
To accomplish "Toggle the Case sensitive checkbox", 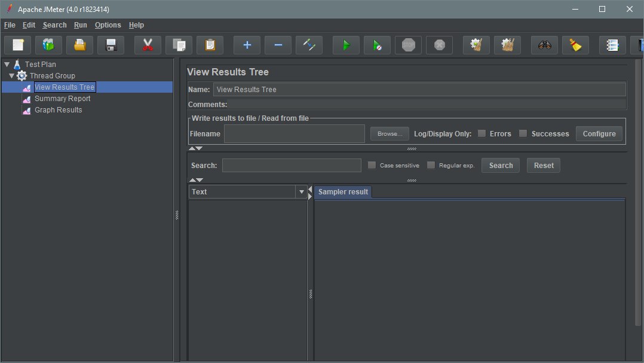I will [372, 165].
